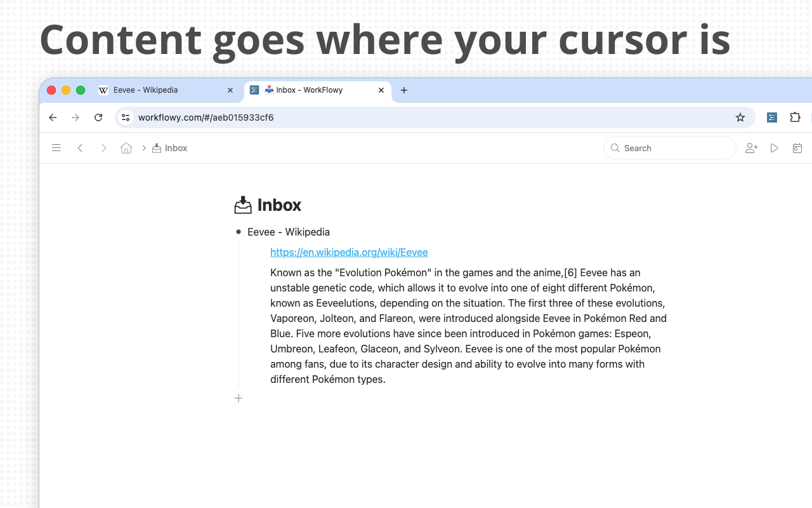Reload the current page

point(98,117)
